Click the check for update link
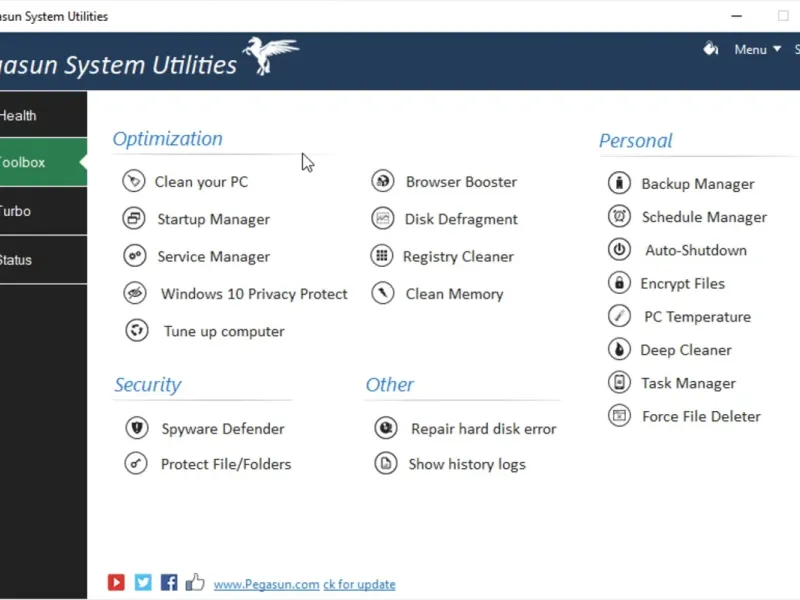800x600 pixels. pyautogui.click(x=359, y=584)
